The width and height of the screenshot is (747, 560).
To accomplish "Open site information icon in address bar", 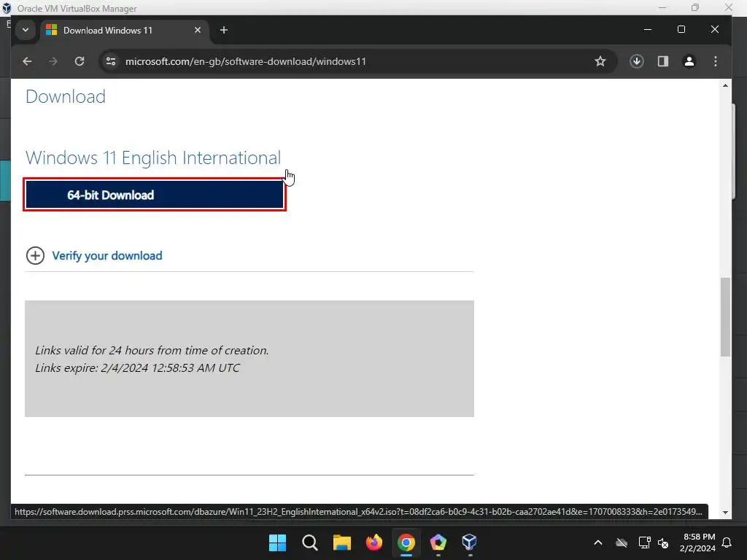I will pyautogui.click(x=111, y=61).
